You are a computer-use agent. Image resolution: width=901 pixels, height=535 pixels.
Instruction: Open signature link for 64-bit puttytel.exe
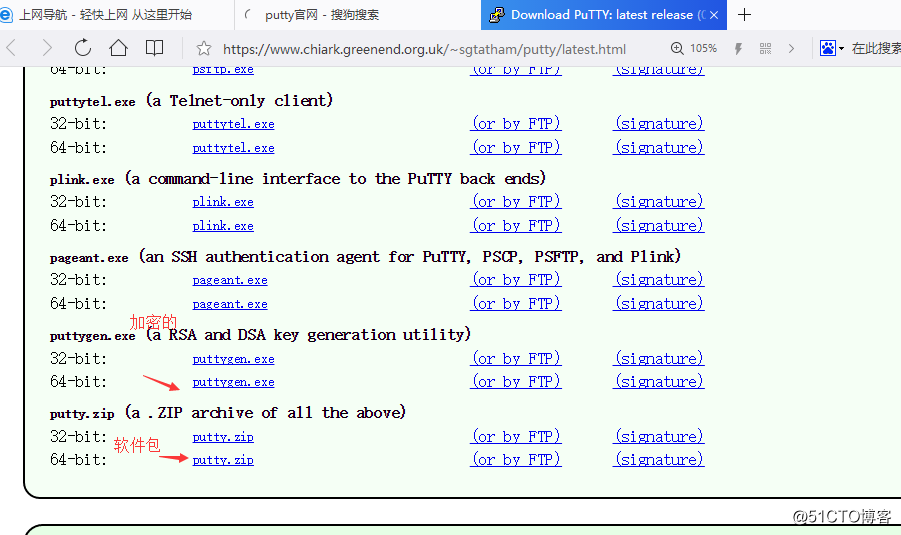pyautogui.click(x=659, y=148)
